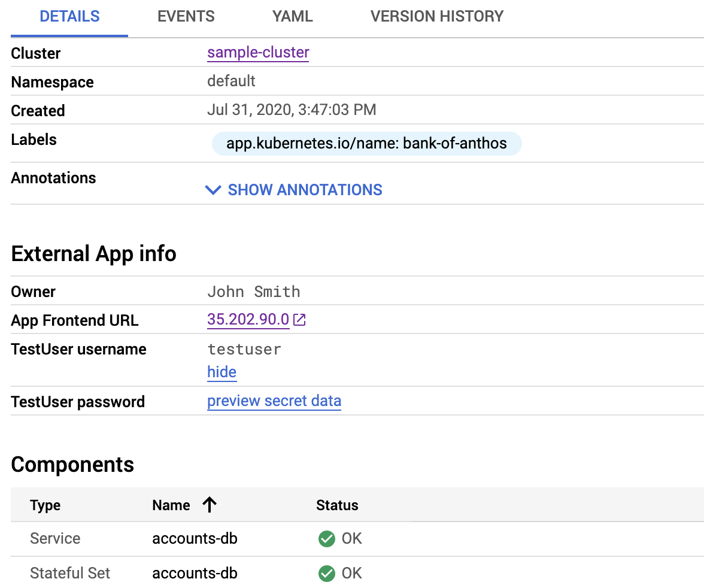The image size is (704, 588).
Task: Sort components by Name column header
Action: 171,505
